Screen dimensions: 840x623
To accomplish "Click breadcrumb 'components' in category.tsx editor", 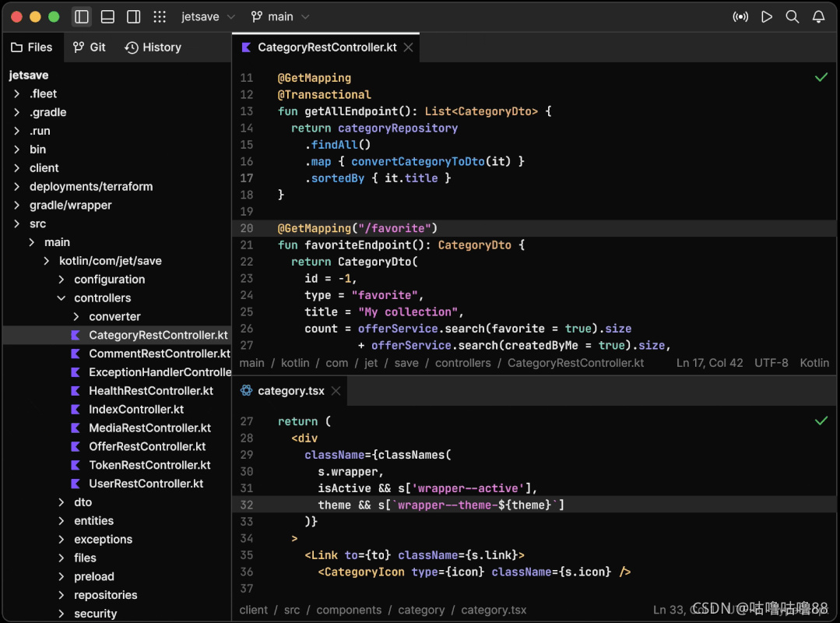I will click(x=349, y=610).
